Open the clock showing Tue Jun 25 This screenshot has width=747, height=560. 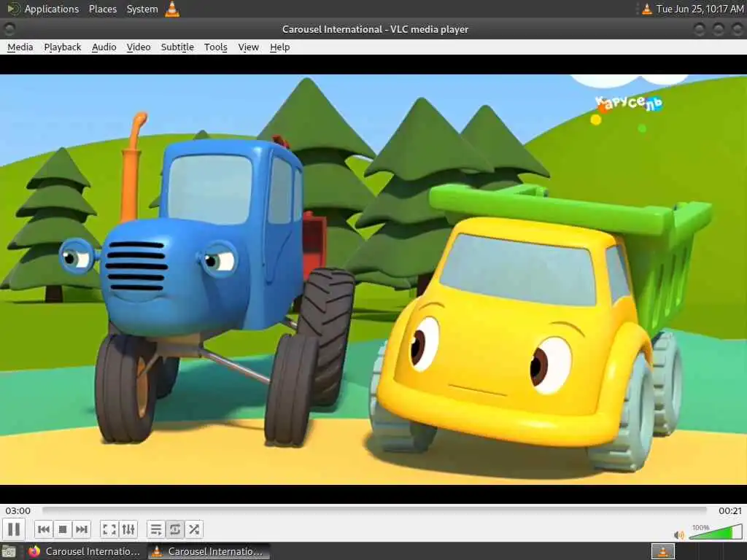700,9
